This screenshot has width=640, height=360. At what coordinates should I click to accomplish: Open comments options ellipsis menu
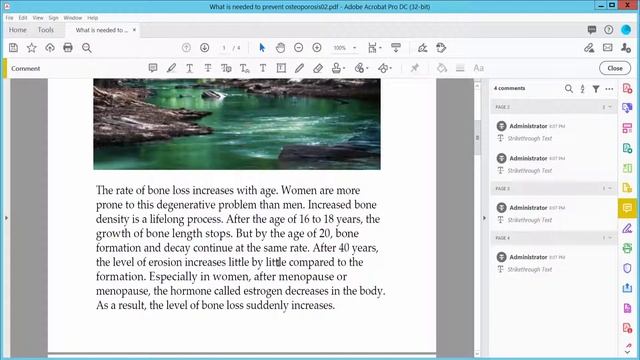(x=609, y=89)
